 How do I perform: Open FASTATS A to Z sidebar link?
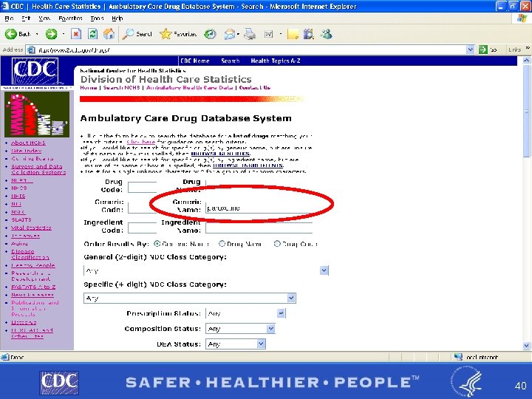click(x=33, y=287)
